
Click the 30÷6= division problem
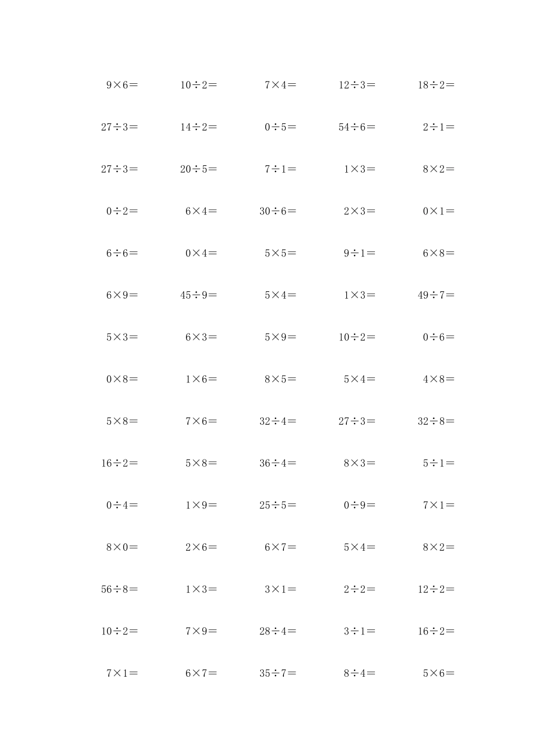coord(278,211)
